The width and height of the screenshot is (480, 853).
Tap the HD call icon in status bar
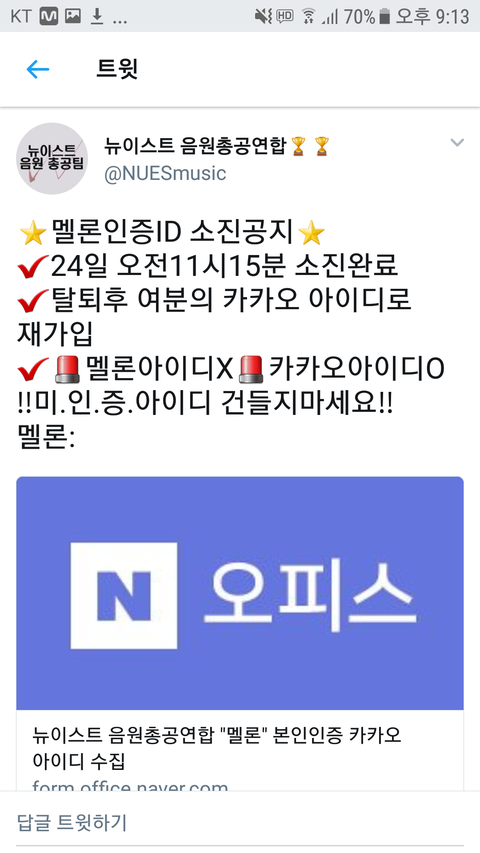click(x=285, y=16)
